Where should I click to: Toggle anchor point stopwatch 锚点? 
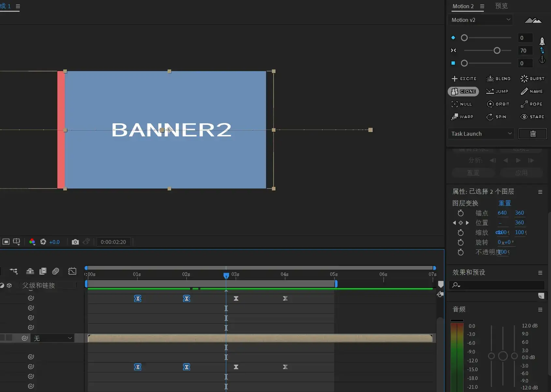pos(460,213)
